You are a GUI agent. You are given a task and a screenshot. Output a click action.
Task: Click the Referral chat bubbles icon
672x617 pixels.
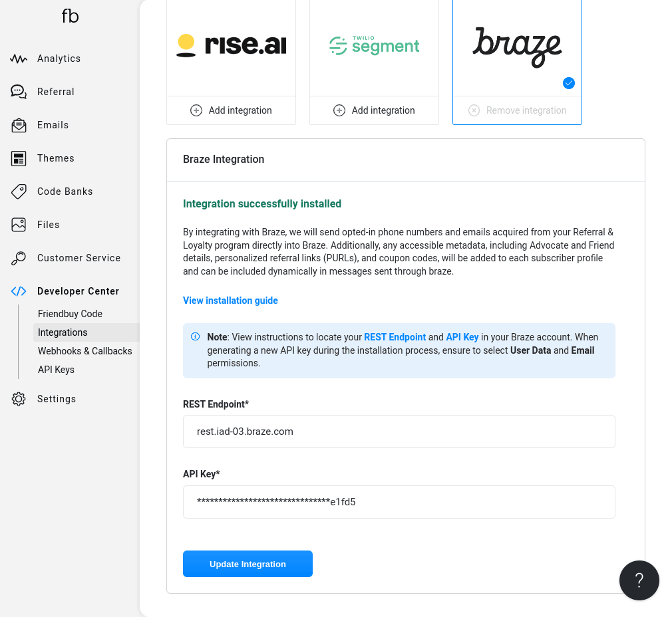19,92
